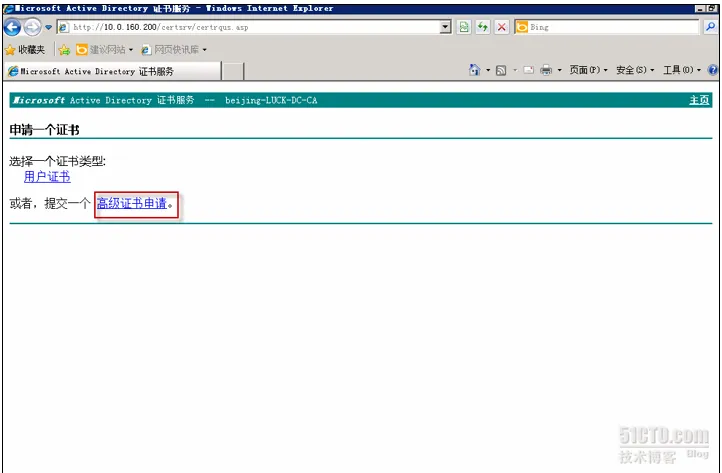The height and width of the screenshot is (473, 722).
Task: Select the Microsoft Active Directory 证书服务 tab
Action: pyautogui.click(x=113, y=71)
